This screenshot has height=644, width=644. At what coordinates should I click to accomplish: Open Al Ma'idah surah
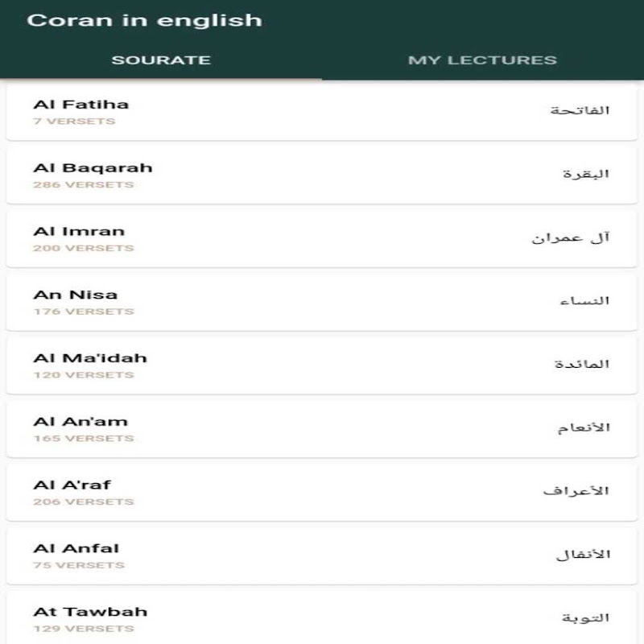tap(322, 365)
